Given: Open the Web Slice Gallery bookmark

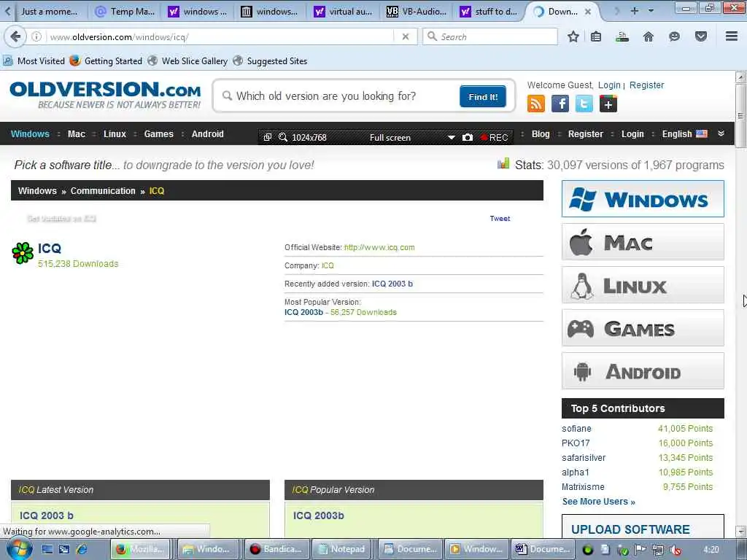Looking at the screenshot, I should (187, 61).
